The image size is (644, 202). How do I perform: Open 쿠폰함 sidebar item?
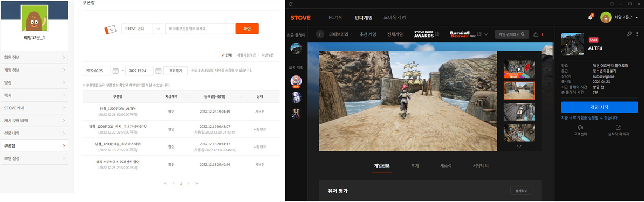click(x=35, y=146)
